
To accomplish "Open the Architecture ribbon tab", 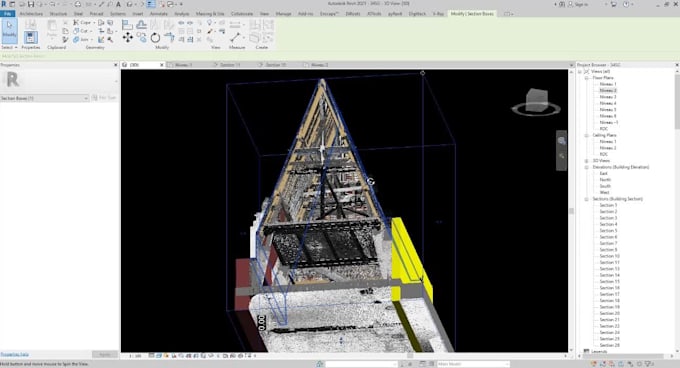I will coord(31,14).
